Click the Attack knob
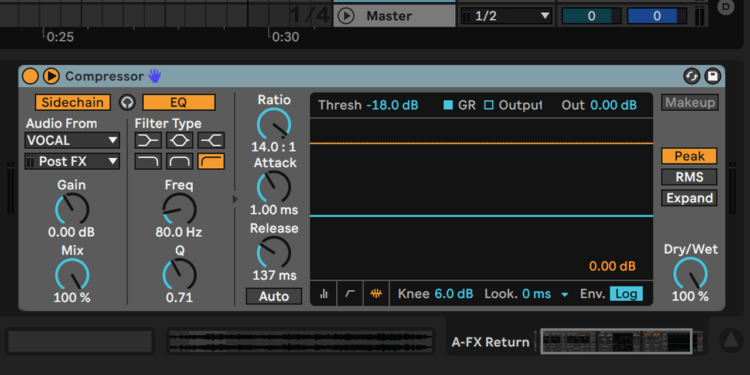750x375 pixels. 274,187
